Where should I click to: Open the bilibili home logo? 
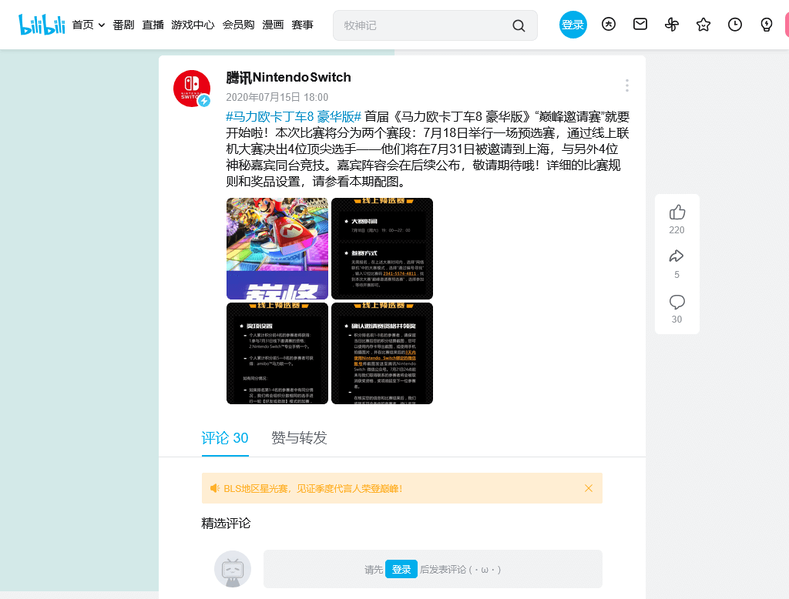coord(42,25)
